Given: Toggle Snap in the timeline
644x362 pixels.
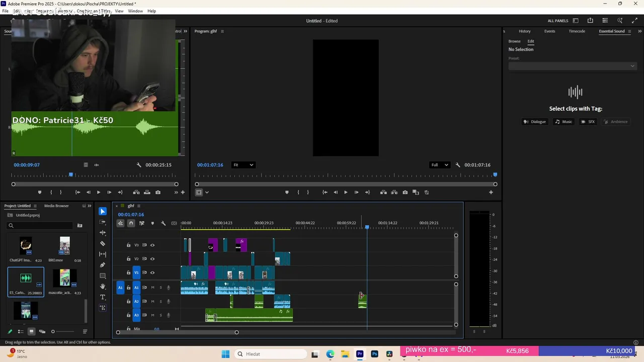Looking at the screenshot, I should coord(131,223).
